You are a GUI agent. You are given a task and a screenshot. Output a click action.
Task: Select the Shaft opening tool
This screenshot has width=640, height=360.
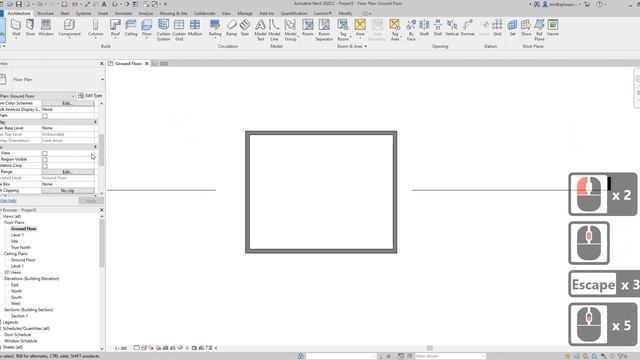tap(424, 28)
